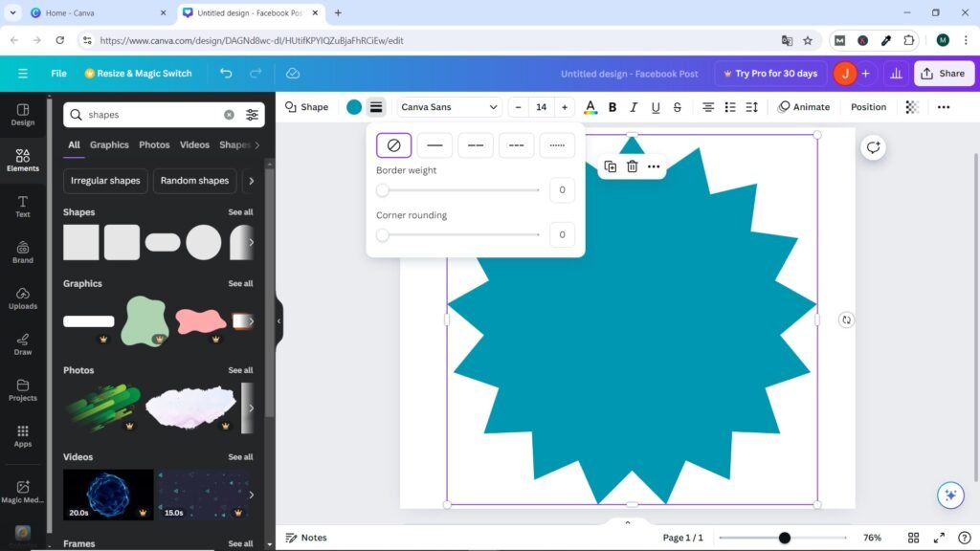Select the no border style option
This screenshot has width=980, height=551.
(393, 145)
